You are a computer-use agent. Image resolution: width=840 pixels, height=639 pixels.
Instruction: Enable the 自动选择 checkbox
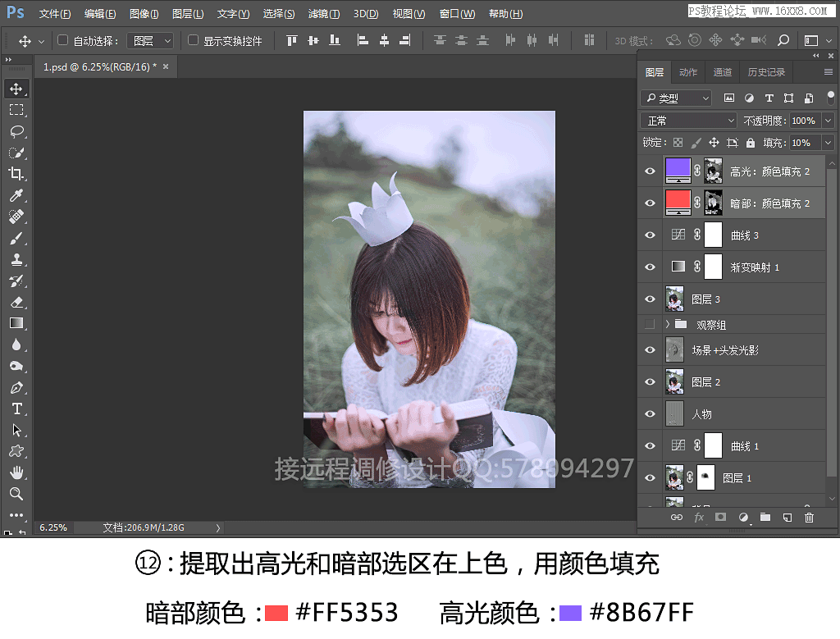(62, 40)
